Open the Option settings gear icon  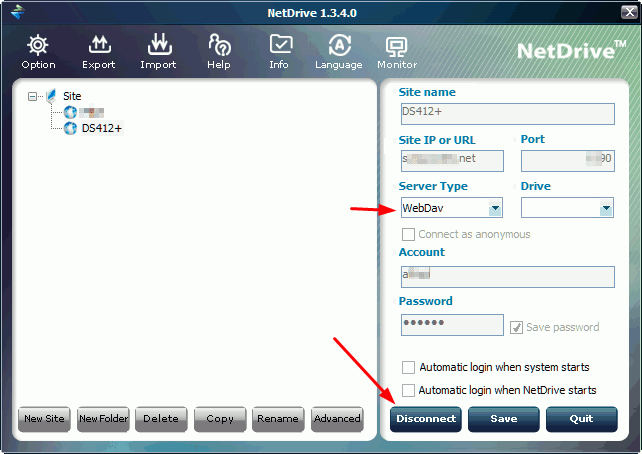(x=38, y=45)
